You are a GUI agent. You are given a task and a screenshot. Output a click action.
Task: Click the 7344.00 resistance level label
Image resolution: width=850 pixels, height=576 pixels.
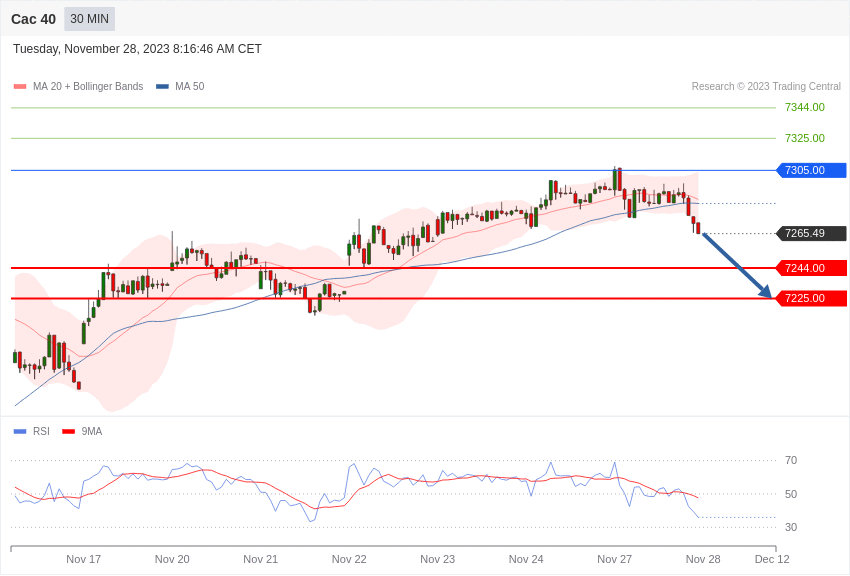pos(804,107)
